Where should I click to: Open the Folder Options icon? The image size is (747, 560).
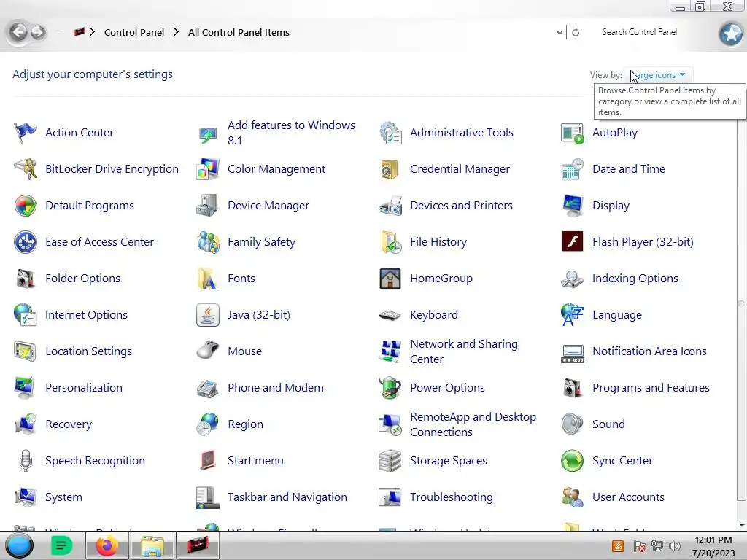pyautogui.click(x=26, y=279)
